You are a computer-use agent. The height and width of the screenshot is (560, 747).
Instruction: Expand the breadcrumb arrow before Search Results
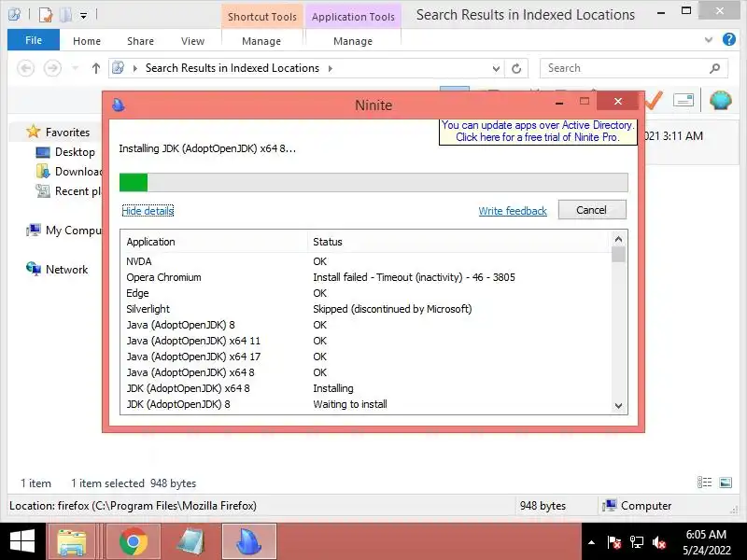click(135, 68)
